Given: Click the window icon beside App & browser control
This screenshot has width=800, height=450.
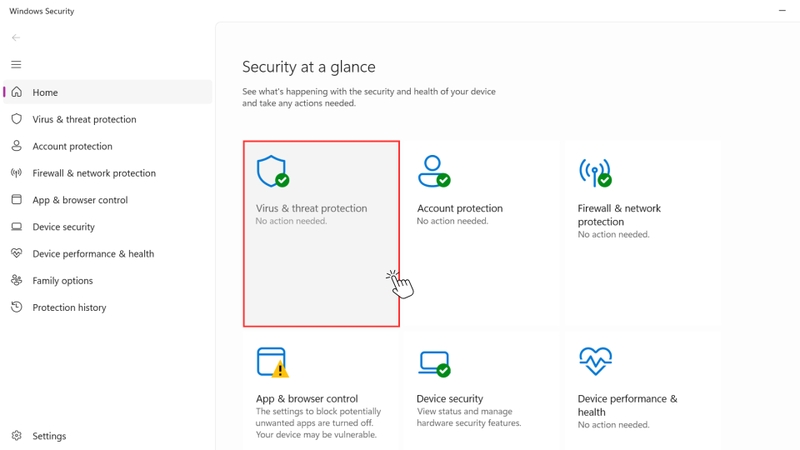Looking at the screenshot, I should coord(17,199).
